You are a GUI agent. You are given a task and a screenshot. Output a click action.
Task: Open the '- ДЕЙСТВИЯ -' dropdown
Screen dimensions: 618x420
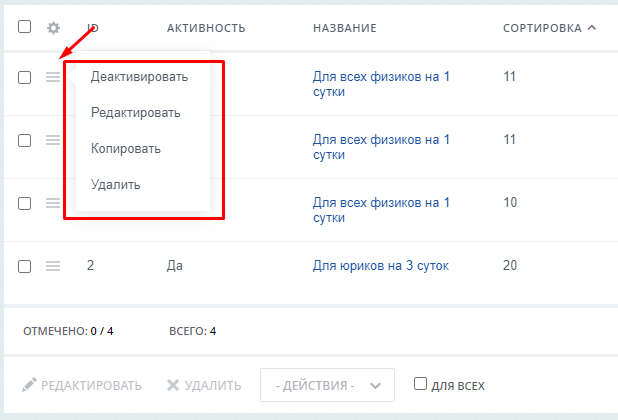327,385
